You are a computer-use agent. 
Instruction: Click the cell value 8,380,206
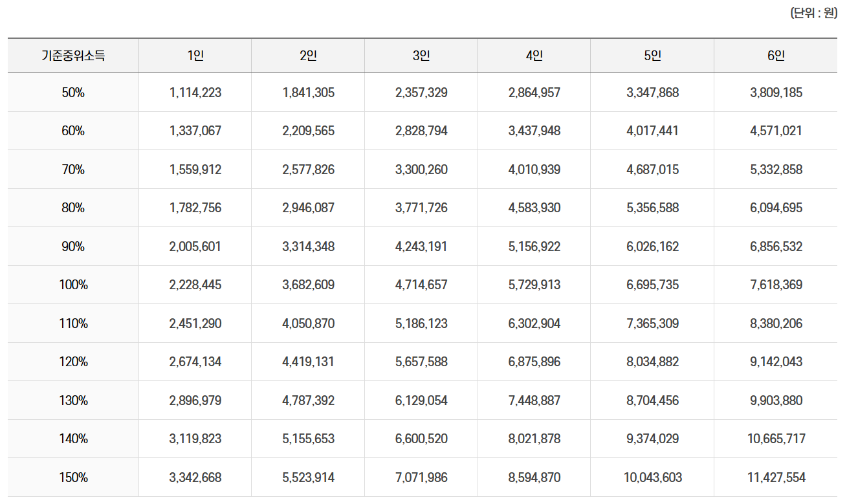pyautogui.click(x=776, y=323)
